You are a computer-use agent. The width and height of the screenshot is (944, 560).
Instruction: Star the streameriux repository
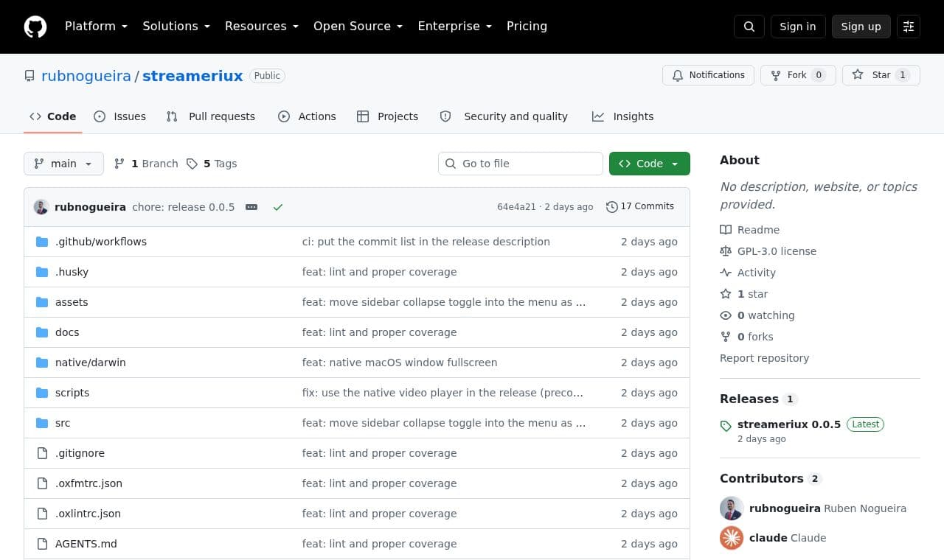(x=881, y=75)
